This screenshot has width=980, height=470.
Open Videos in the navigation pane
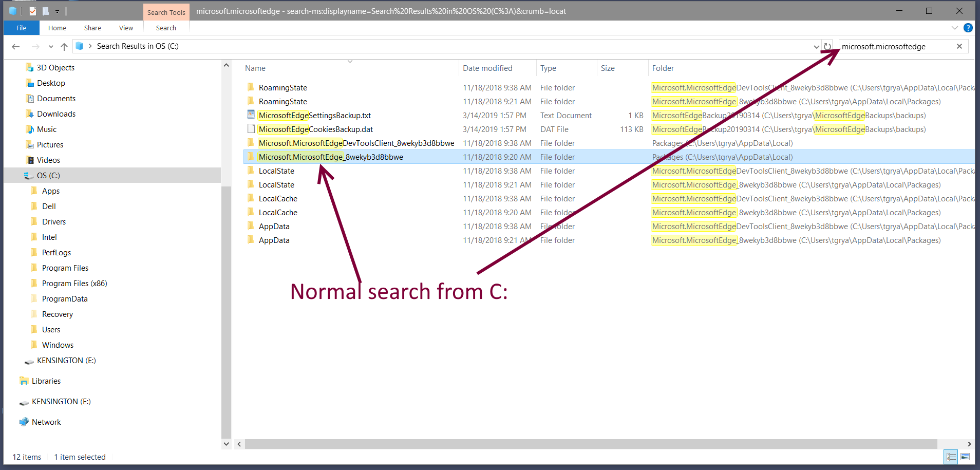[48, 160]
